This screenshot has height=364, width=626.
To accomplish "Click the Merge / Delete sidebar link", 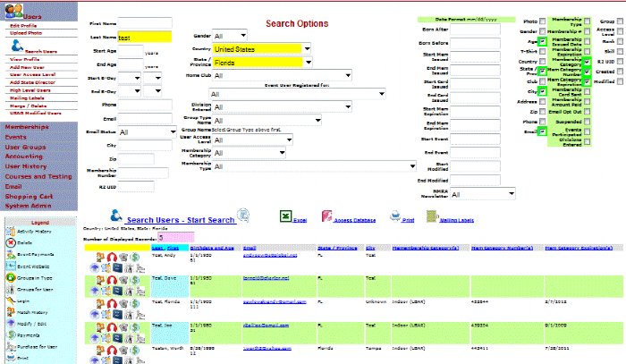I will pos(29,106).
